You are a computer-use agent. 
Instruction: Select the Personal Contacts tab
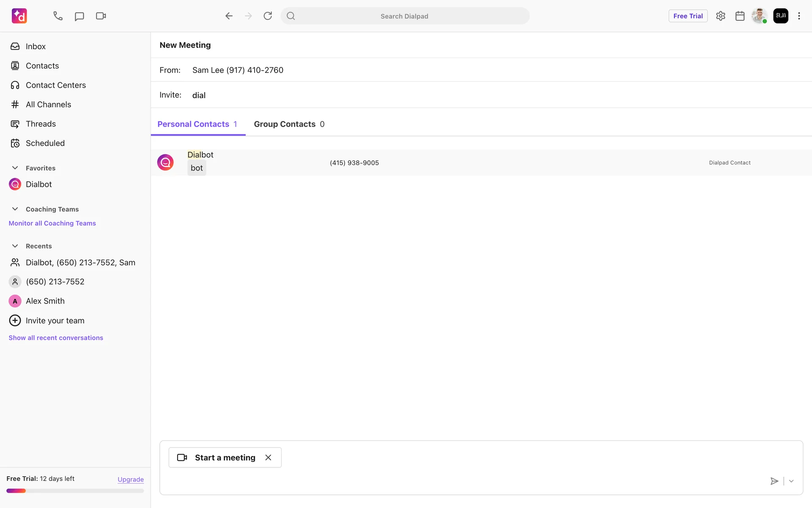point(197,124)
